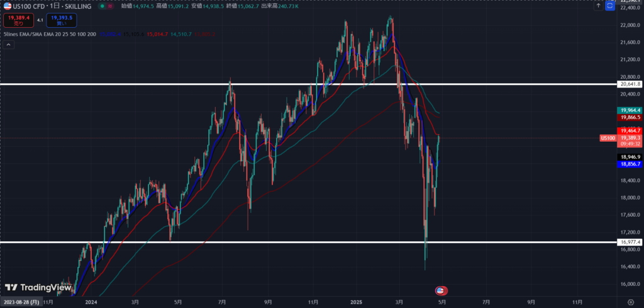
Task: Click the 4.1 spread value
Action: (x=40, y=20)
